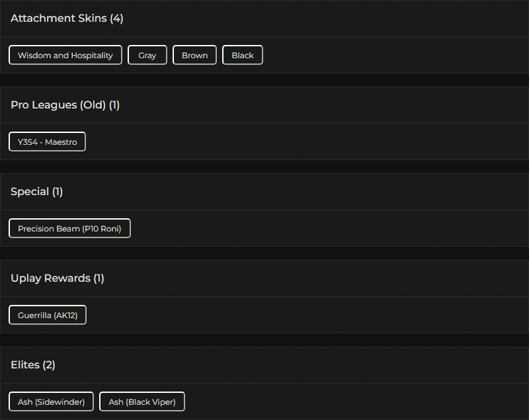The width and height of the screenshot is (529, 420).
Task: Select the Black attachment skin tag
Action: (x=242, y=55)
